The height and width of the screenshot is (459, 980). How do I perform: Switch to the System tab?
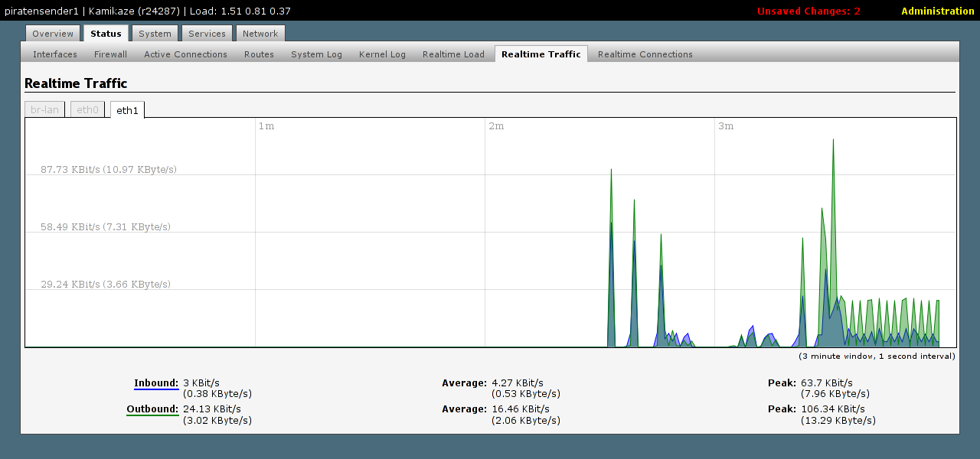(x=155, y=34)
